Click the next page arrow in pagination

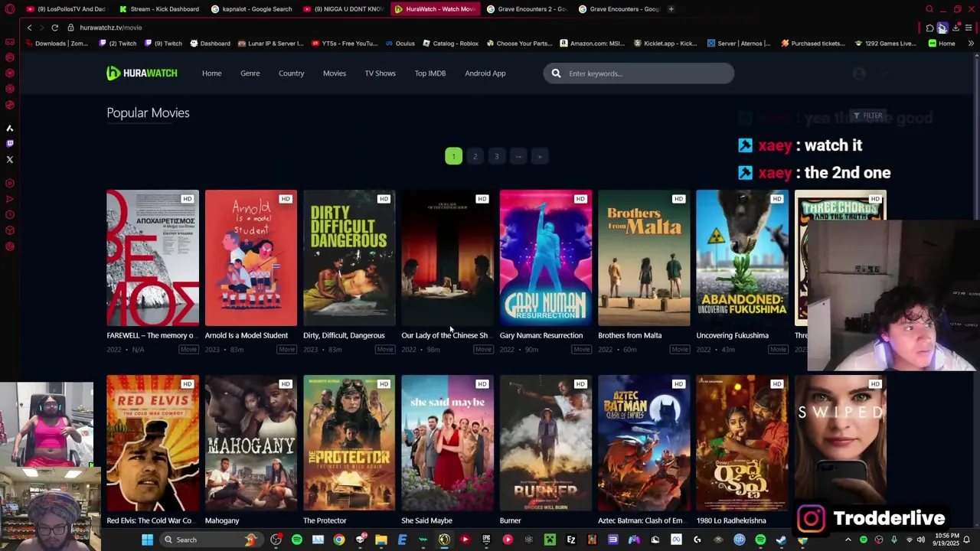click(518, 156)
